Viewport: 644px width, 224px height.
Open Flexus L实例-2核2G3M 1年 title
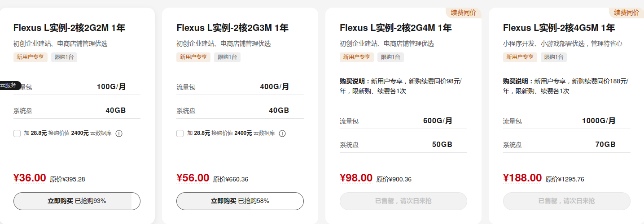(x=232, y=28)
